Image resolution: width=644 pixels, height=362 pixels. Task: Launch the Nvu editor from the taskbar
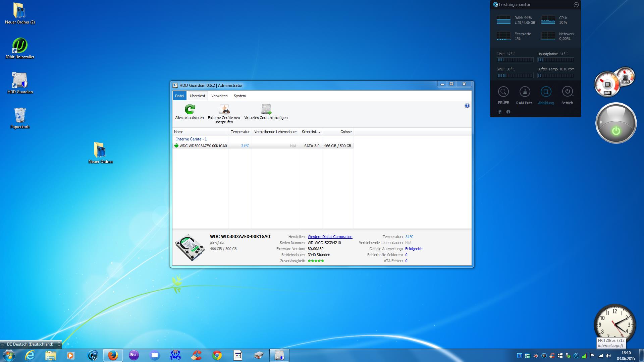[134, 355]
